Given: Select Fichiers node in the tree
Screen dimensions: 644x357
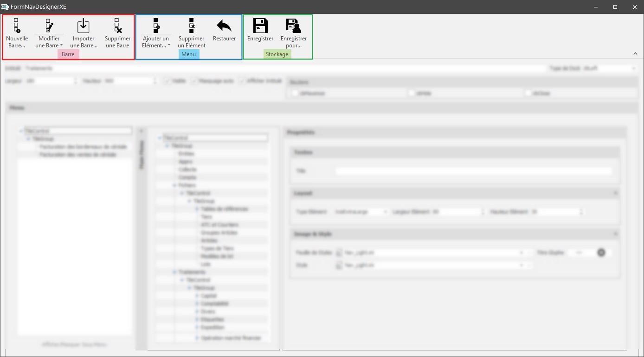Looking at the screenshot, I should click(x=187, y=185).
